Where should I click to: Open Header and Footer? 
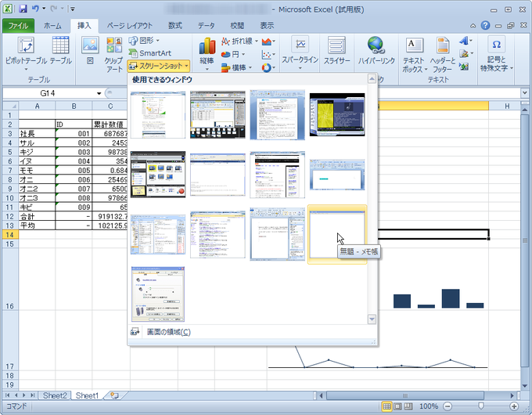[x=443, y=54]
